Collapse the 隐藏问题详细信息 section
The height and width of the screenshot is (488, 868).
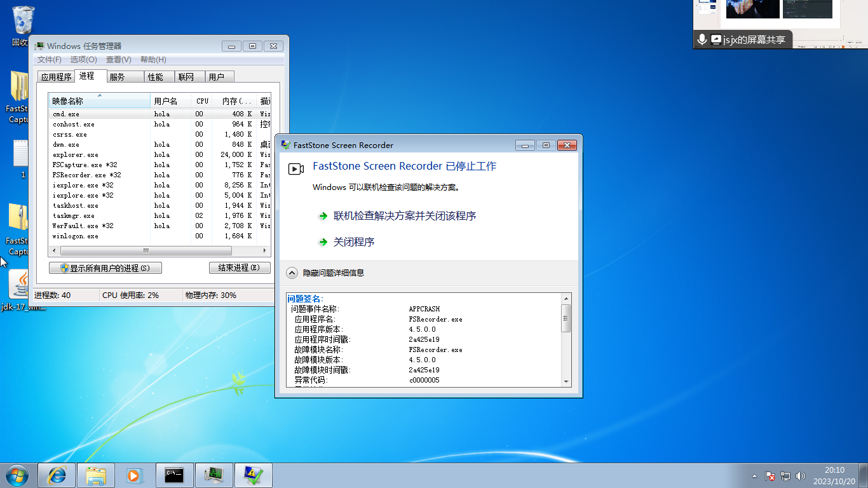pyautogui.click(x=292, y=272)
